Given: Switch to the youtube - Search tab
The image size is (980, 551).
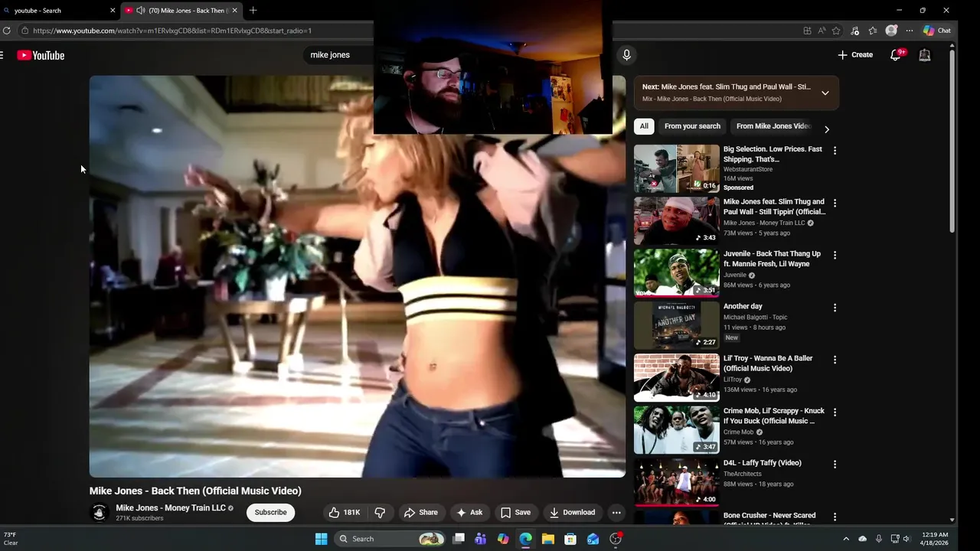Looking at the screenshot, I should [60, 11].
